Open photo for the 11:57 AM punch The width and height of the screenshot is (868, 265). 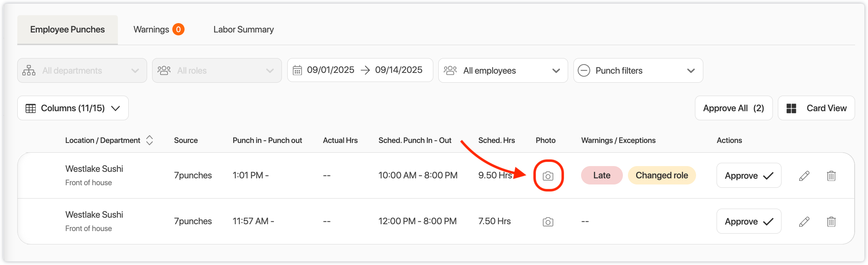[548, 222]
